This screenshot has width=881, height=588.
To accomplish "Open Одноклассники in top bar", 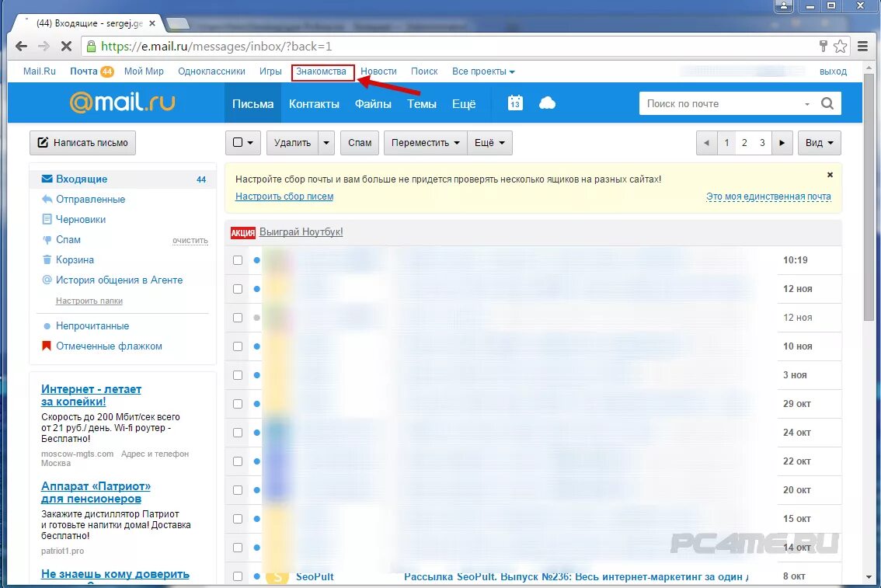I will pyautogui.click(x=212, y=71).
